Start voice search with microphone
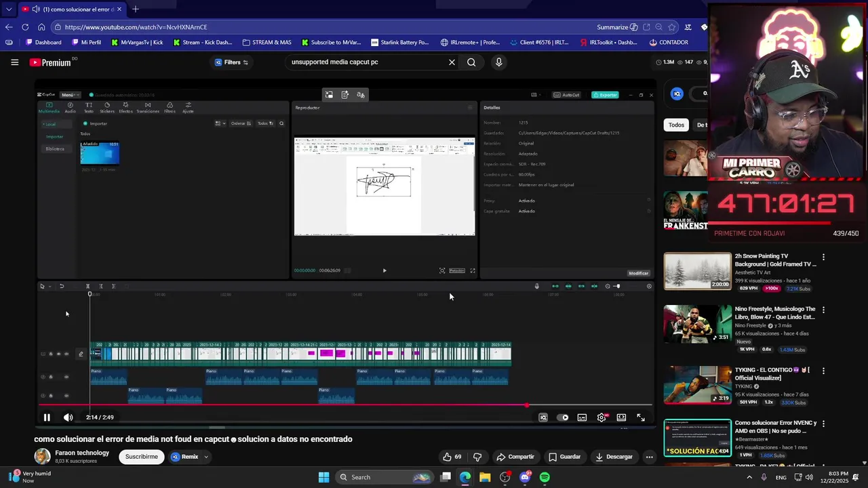Image resolution: width=868 pixels, height=488 pixels. [498, 62]
